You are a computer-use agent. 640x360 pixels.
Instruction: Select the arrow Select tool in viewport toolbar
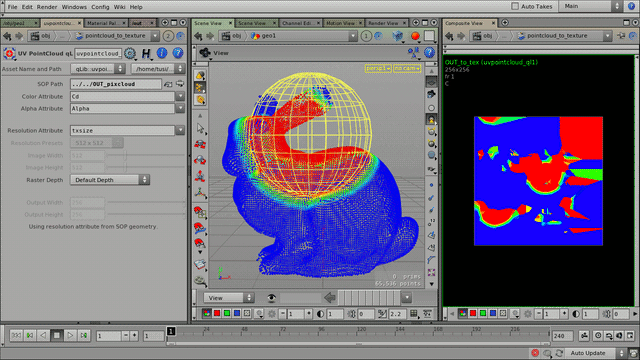click(200, 128)
